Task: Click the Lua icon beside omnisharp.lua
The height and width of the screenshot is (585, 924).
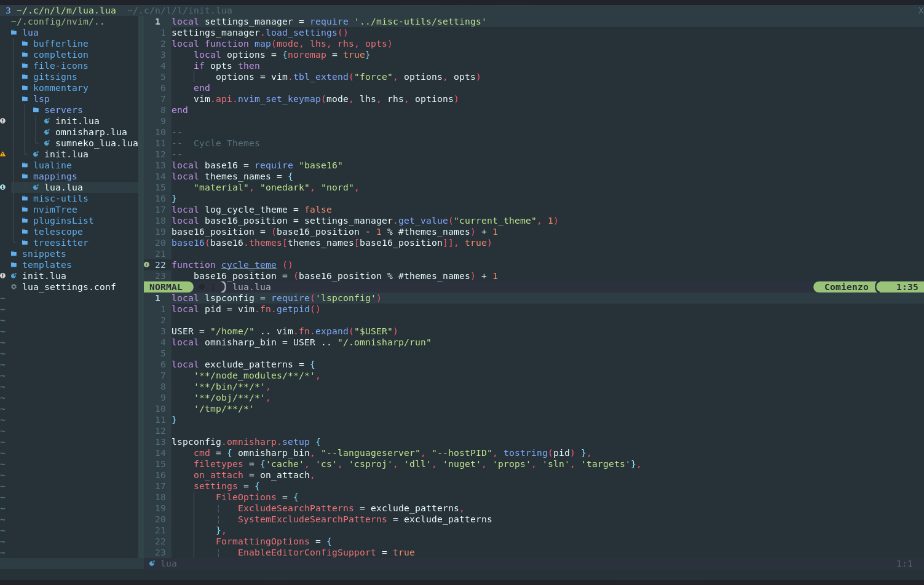Action: click(x=46, y=132)
